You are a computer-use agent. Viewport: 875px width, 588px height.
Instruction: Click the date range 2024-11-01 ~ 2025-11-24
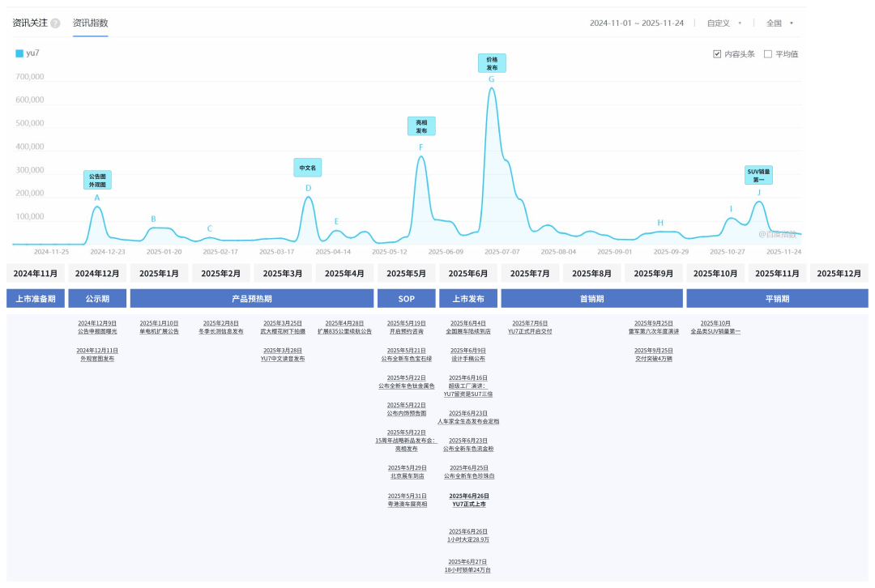(x=637, y=23)
